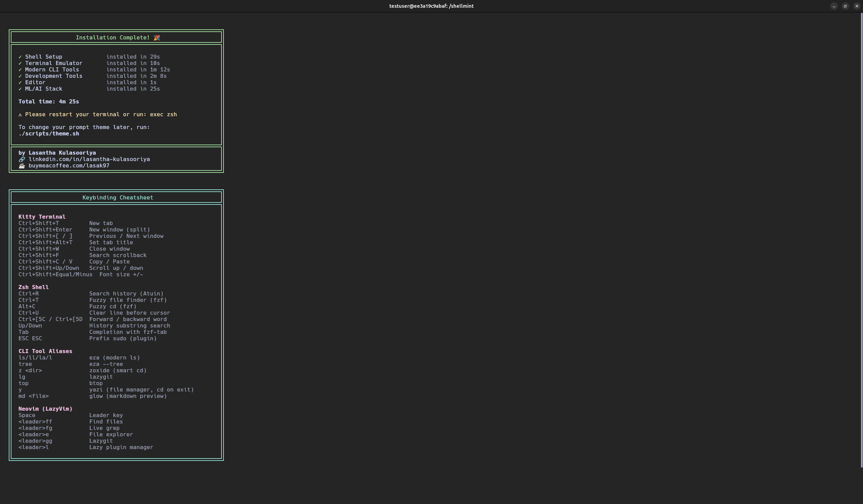This screenshot has width=863, height=504.
Task: Click 'Close window' description
Action: (x=109, y=249)
